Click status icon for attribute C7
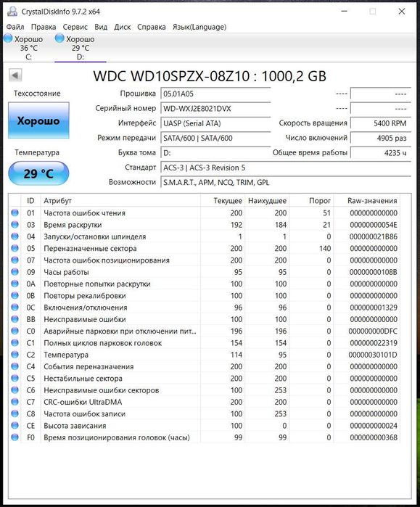 coord(15,402)
